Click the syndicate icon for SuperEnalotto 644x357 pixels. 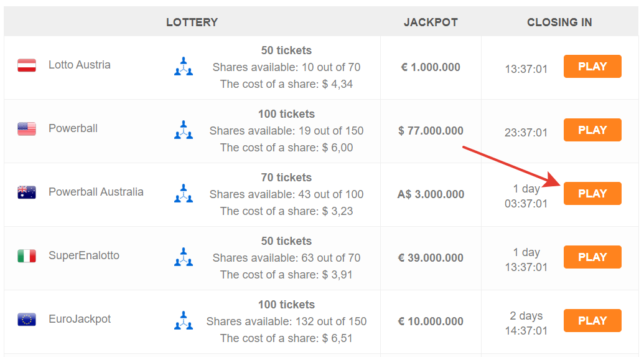[184, 257]
